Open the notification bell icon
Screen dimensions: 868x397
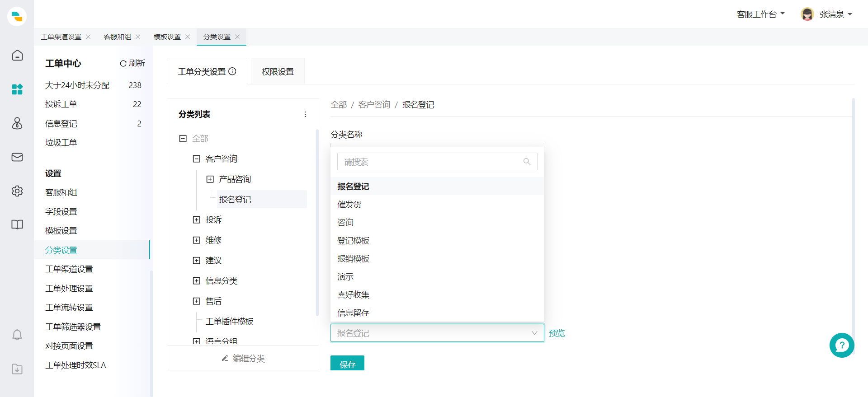coord(17,335)
